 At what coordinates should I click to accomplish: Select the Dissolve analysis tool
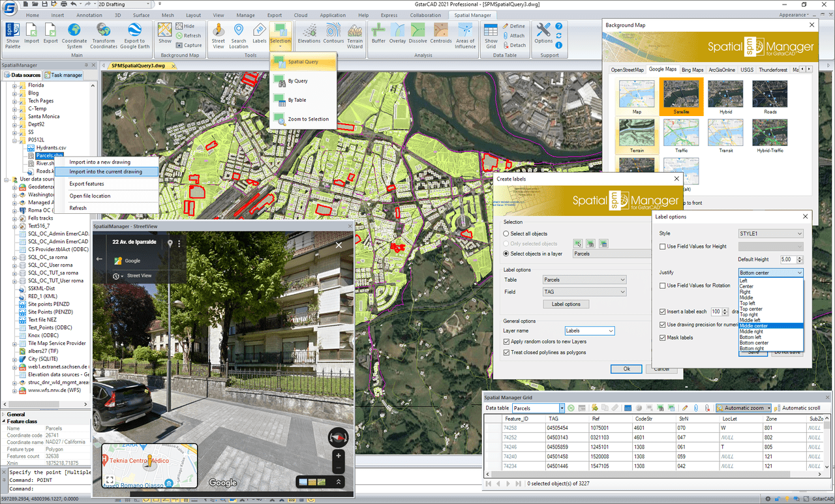click(418, 33)
